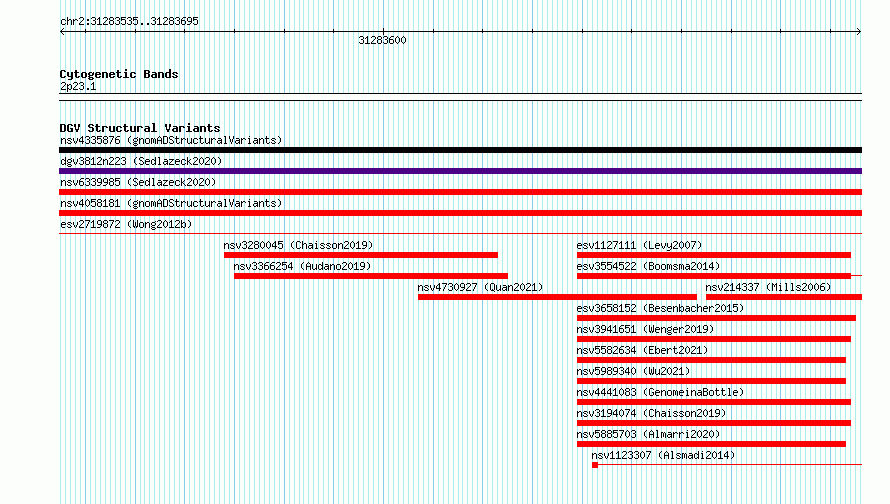
Task: Select nsv5582634 Ebert2021 variant label
Action: point(642,350)
